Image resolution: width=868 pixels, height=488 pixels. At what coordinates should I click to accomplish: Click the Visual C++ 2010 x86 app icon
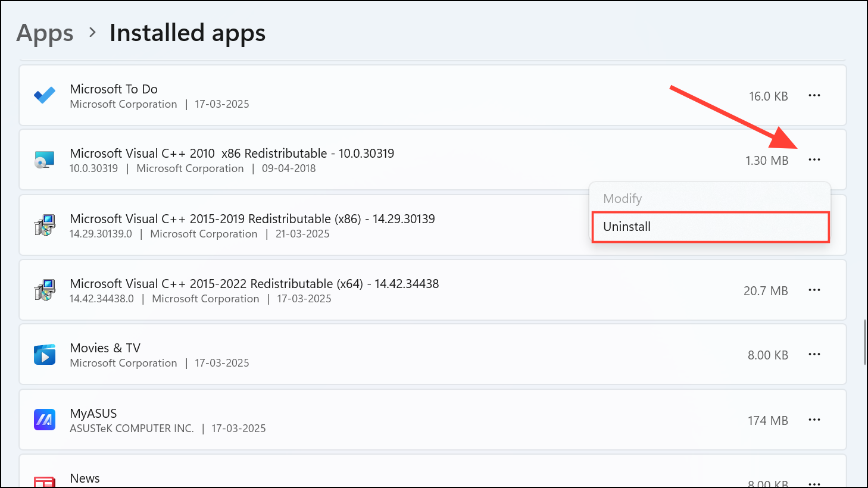tap(45, 159)
